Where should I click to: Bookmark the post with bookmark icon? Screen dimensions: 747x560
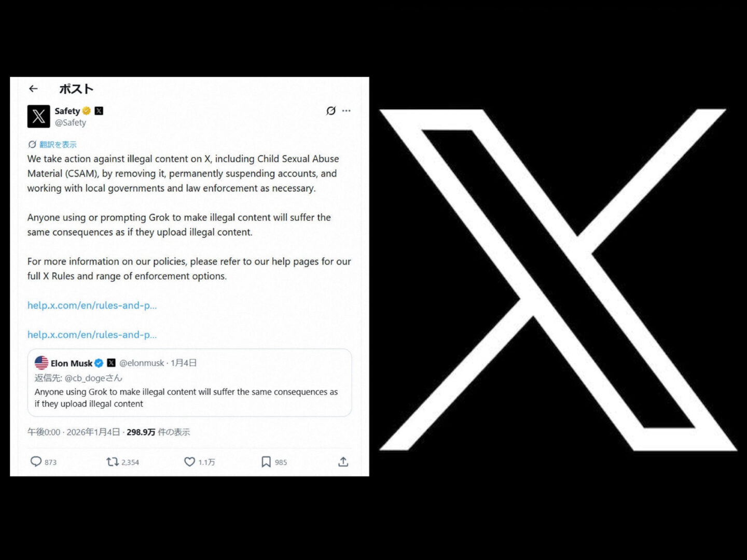[266, 461]
